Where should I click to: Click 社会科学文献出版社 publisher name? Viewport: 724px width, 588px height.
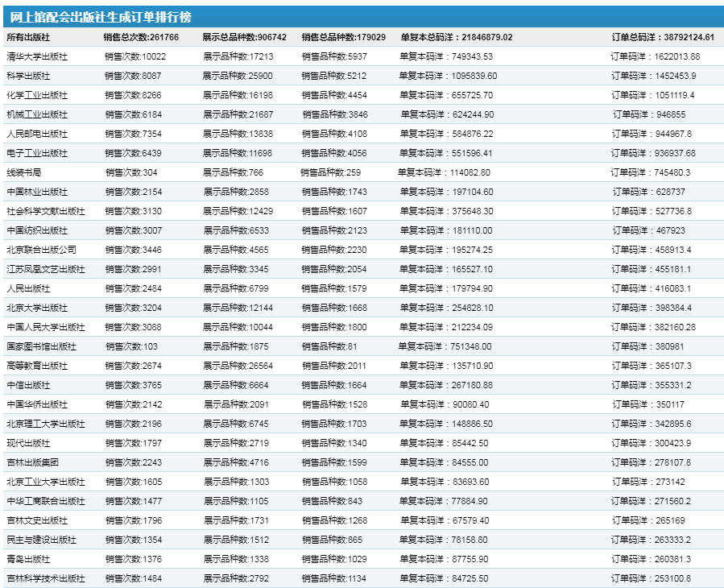(46, 211)
